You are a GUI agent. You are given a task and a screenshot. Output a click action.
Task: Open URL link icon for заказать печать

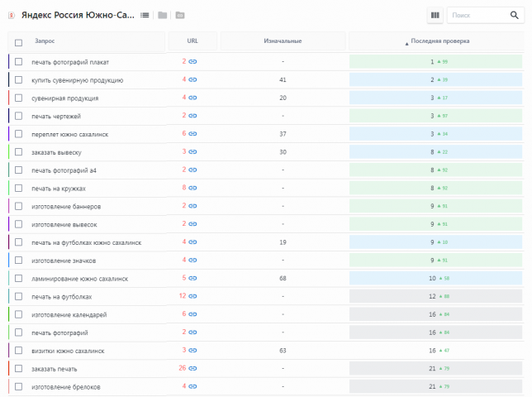tap(192, 368)
